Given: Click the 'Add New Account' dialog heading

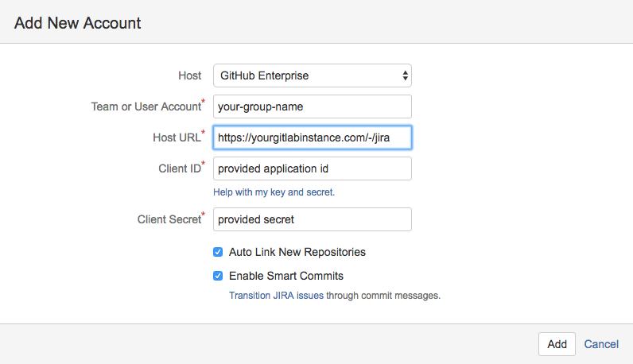Looking at the screenshot, I should point(78,23).
